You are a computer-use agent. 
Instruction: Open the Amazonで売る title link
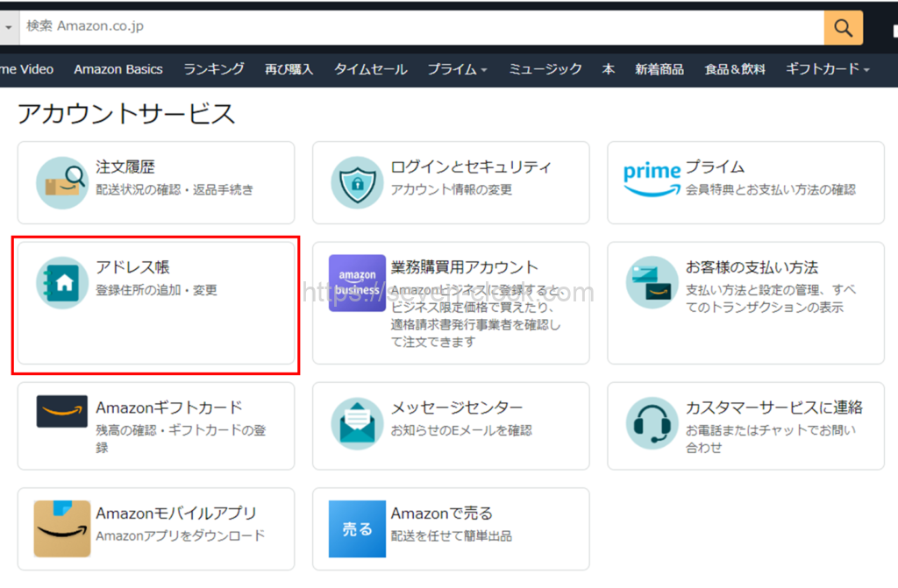point(442,514)
